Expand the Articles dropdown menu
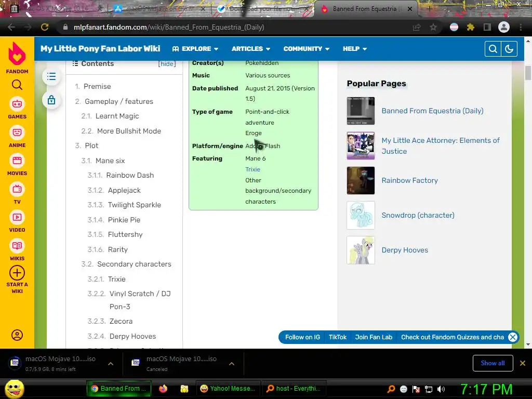532x399 pixels. click(x=251, y=49)
